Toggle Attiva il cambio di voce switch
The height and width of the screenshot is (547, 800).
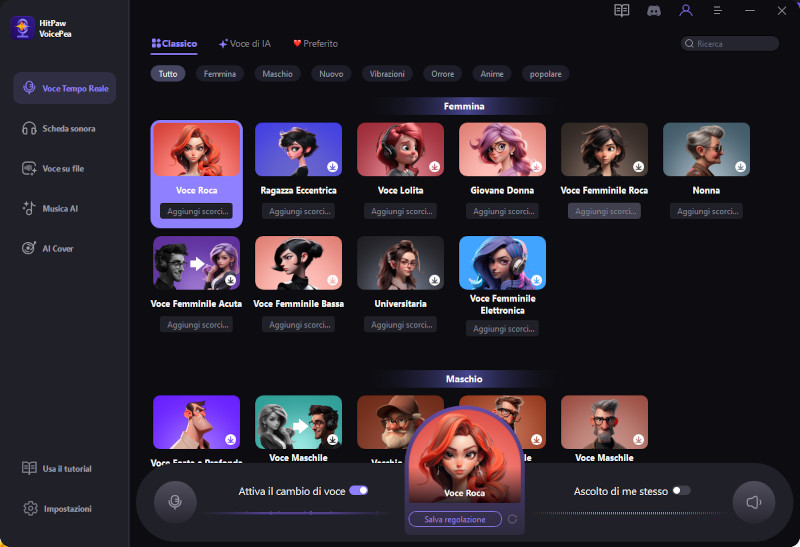point(358,490)
